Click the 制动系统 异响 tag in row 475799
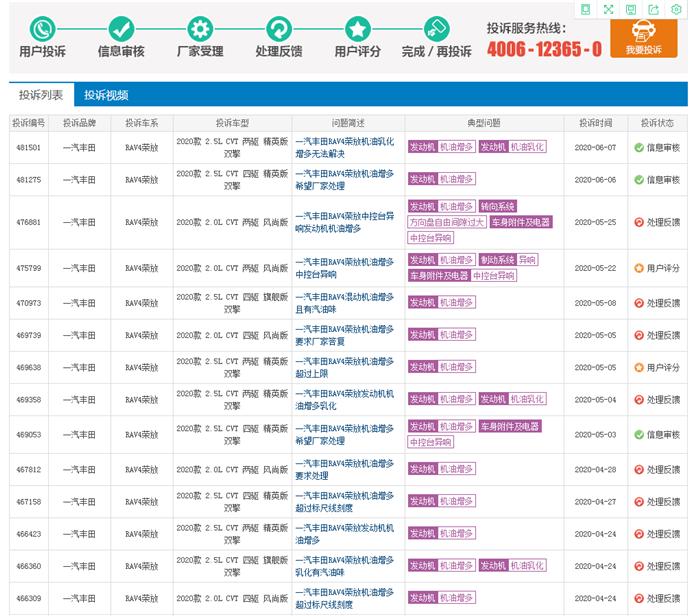 pos(508,260)
